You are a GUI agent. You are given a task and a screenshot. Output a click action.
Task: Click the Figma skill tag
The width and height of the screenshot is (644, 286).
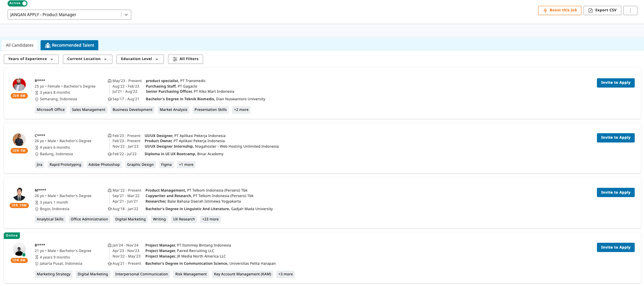click(x=166, y=165)
